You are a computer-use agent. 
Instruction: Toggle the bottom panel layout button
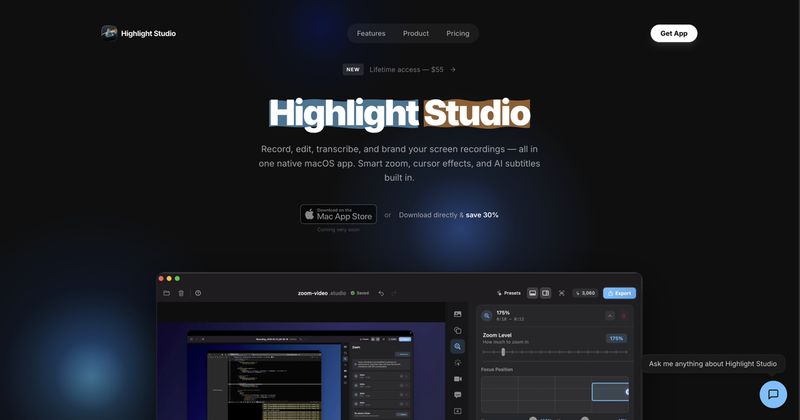532,293
